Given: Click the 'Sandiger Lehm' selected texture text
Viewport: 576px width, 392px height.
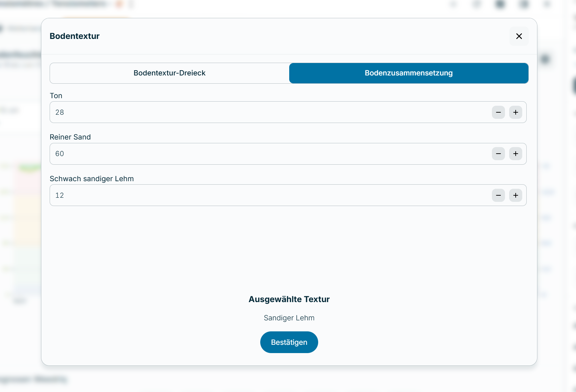Looking at the screenshot, I should click(x=289, y=318).
